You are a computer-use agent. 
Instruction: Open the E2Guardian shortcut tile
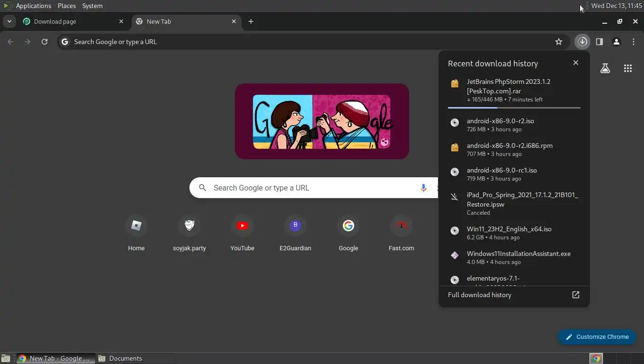(295, 232)
